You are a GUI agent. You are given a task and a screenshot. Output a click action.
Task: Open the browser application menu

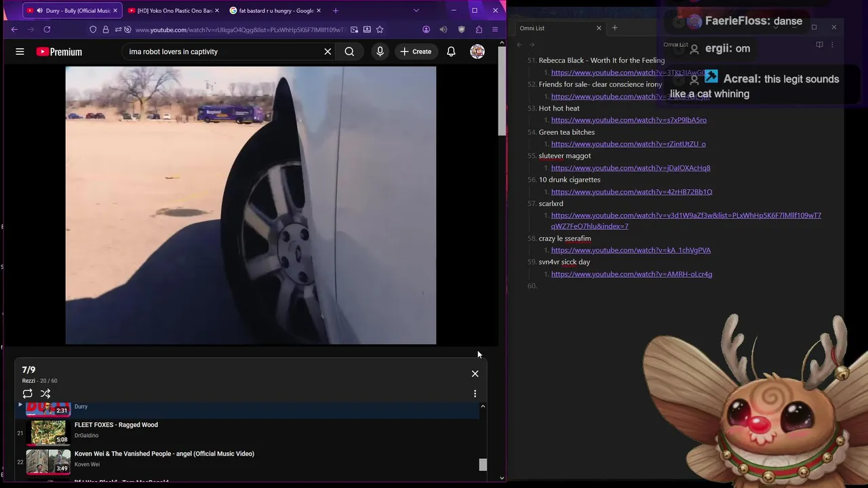tap(495, 30)
